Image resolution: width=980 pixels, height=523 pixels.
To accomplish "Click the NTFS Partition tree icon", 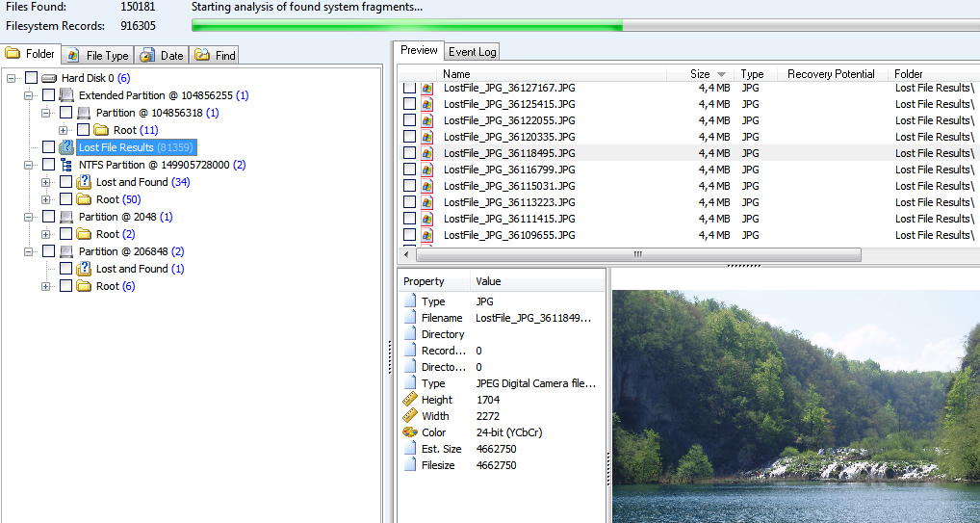I will coord(66,165).
